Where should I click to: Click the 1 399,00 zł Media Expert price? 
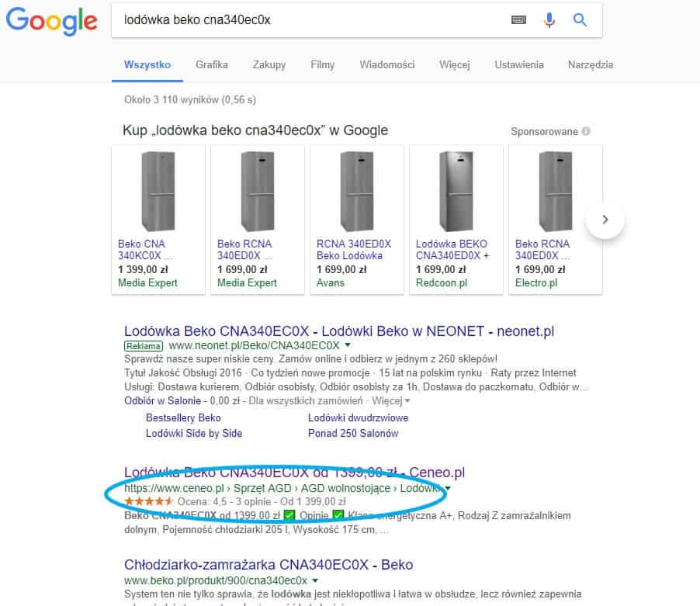tap(143, 269)
